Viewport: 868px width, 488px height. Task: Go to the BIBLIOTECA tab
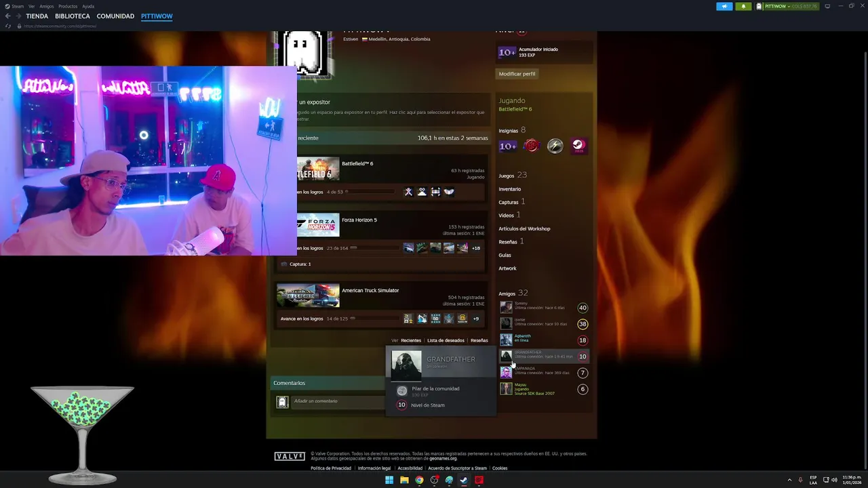pos(73,16)
